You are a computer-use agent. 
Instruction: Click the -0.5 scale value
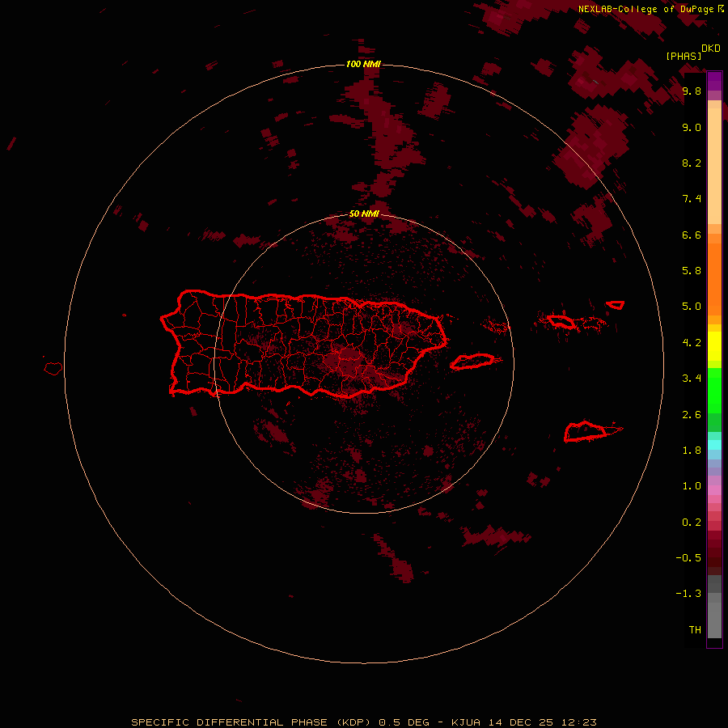coord(688,558)
